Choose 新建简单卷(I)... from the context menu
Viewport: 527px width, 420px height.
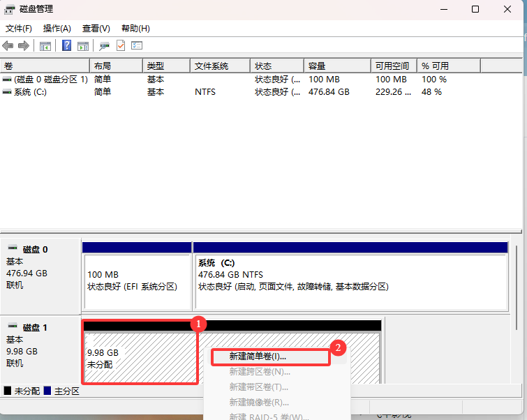point(258,357)
